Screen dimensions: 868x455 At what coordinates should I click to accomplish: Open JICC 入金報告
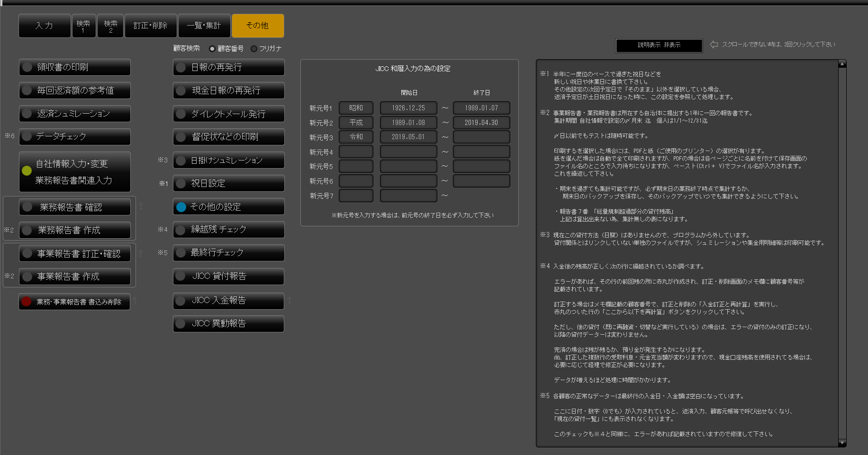pyautogui.click(x=229, y=301)
